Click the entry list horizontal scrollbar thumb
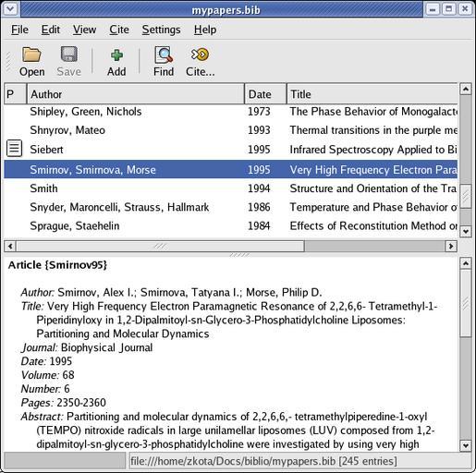This screenshot has height=473, width=476. pos(161,247)
